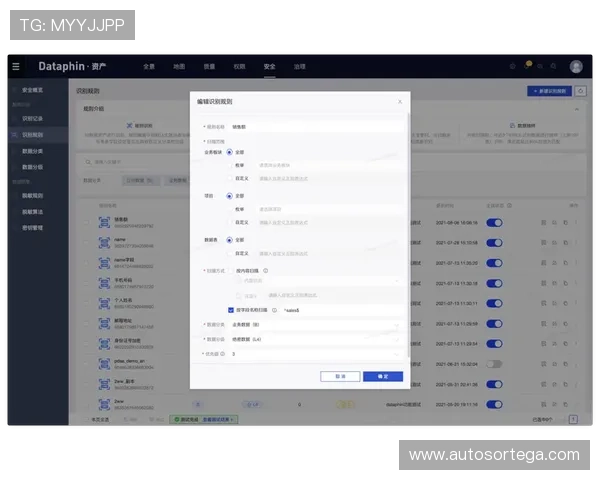This screenshot has width=600, height=480.
Task: Click the refresh icon beside 新建识别规则
Action: pos(580,91)
